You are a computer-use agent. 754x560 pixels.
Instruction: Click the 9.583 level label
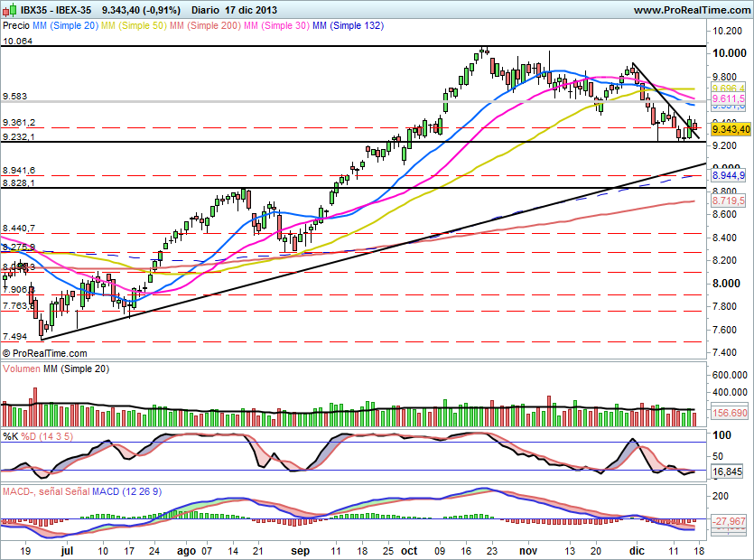point(15,97)
